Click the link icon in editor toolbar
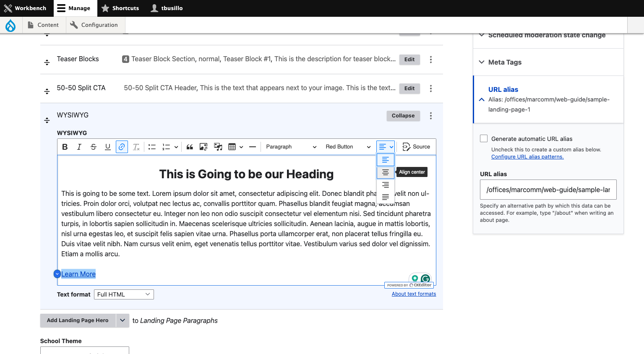Viewport: 644px width, 354px height. pos(122,147)
